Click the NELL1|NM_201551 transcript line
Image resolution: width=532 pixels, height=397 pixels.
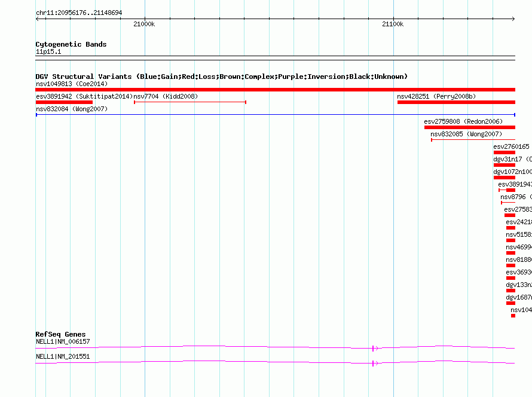tap(239, 362)
